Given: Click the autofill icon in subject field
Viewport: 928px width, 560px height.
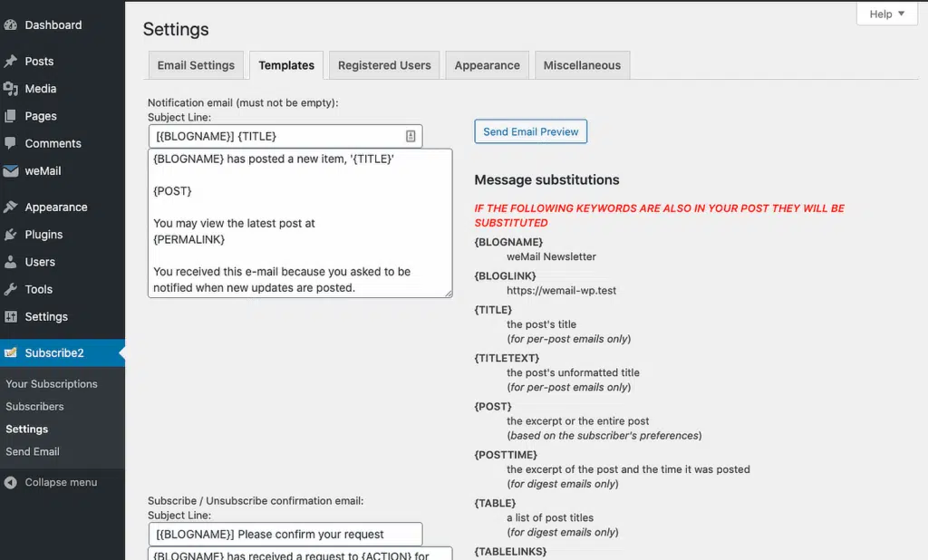Looking at the screenshot, I should coord(411,136).
